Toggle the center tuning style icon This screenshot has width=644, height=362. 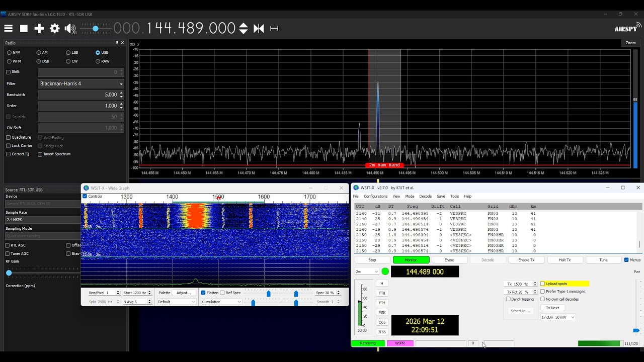click(259, 29)
